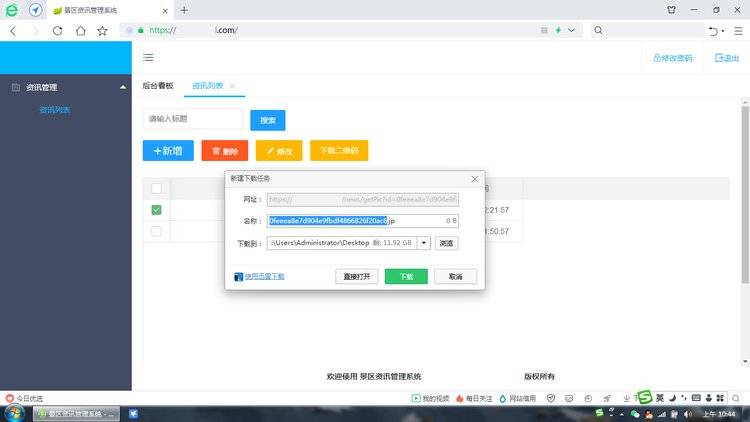Check the second table row checkbox
The image size is (750, 422).
point(156,231)
